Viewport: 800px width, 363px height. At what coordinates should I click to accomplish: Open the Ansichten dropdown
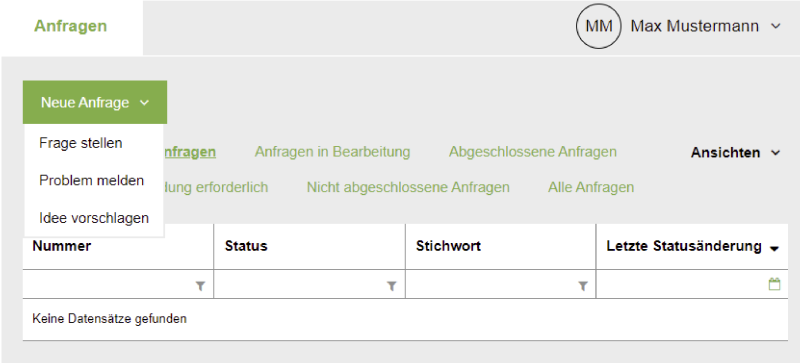(735, 153)
